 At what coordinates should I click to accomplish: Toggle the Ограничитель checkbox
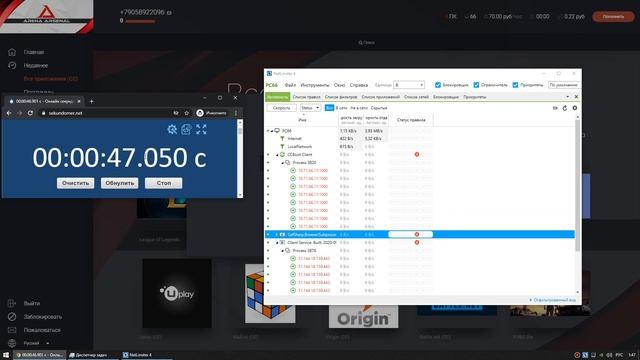click(x=476, y=85)
